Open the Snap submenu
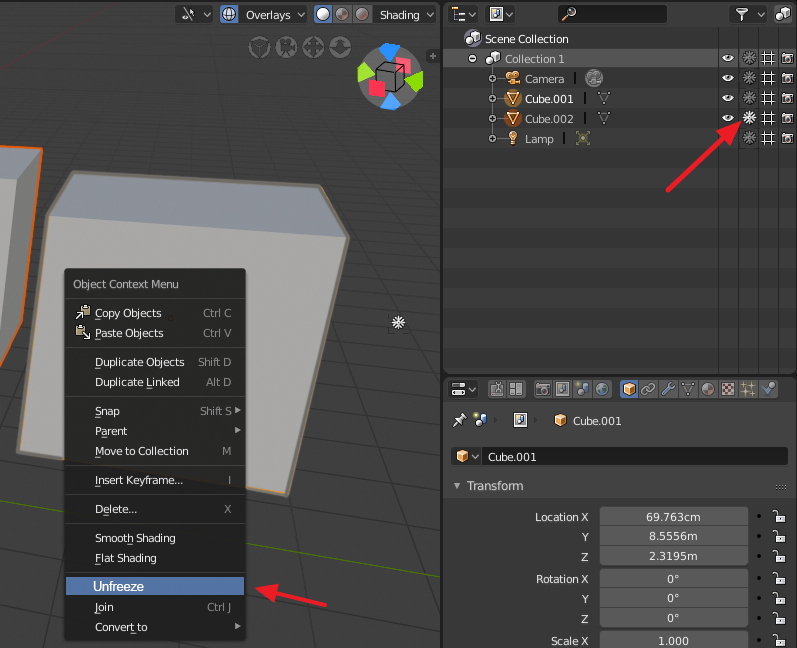 [x=155, y=411]
